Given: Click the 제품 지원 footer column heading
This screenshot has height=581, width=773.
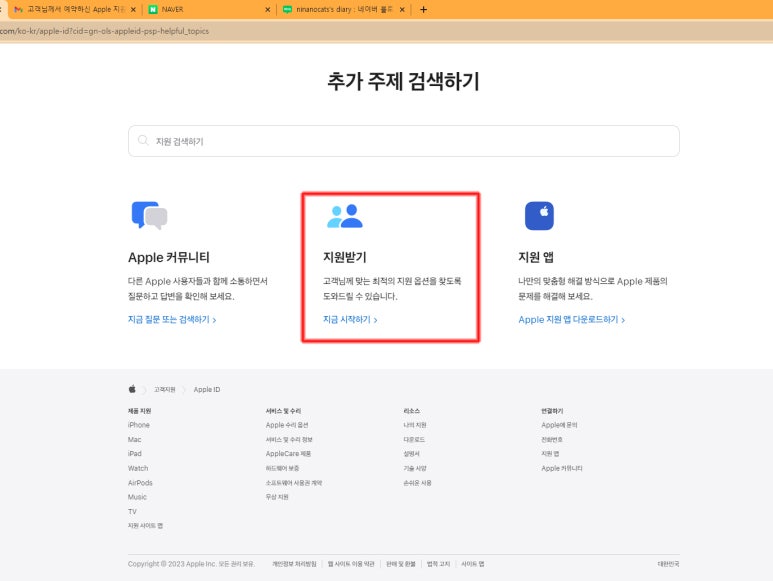Looking at the screenshot, I should click(x=140, y=410).
